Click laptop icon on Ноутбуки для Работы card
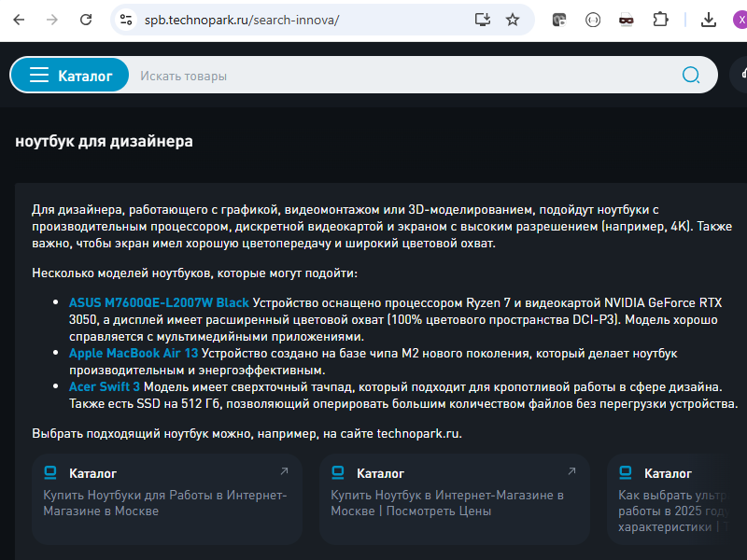 coord(50,473)
